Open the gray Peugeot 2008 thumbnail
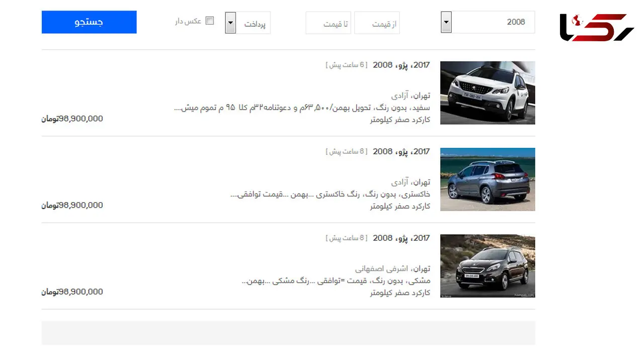The height and width of the screenshot is (362, 644). tap(488, 179)
